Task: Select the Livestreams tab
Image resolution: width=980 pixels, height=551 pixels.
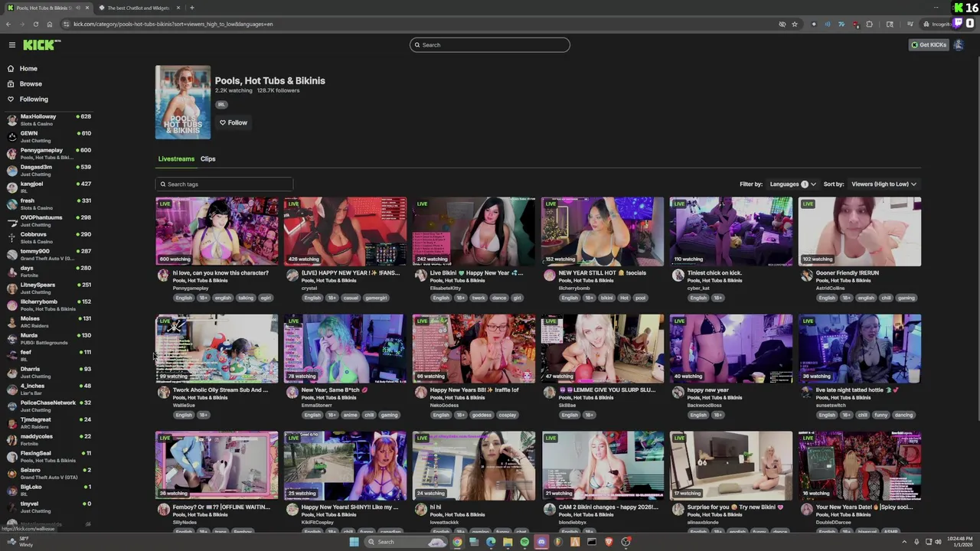Action: coord(176,159)
